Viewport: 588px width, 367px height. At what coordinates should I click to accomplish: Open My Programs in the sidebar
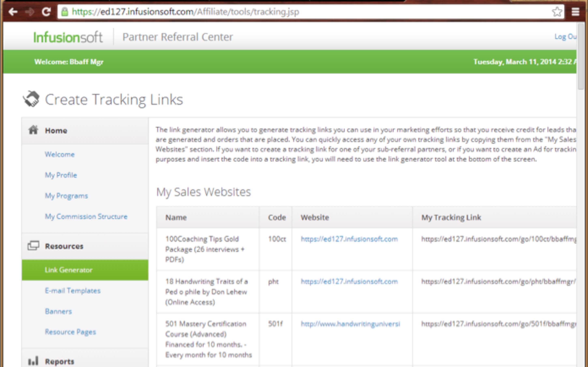click(x=66, y=196)
